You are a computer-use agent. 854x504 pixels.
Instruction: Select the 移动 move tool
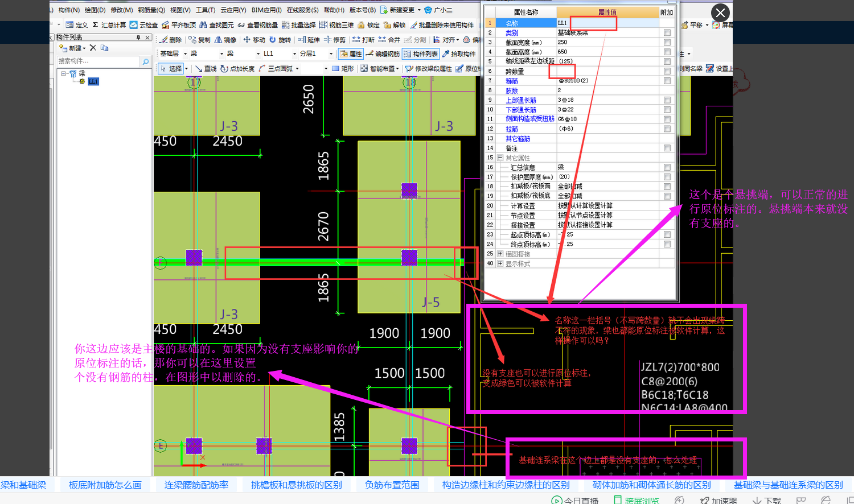254,40
